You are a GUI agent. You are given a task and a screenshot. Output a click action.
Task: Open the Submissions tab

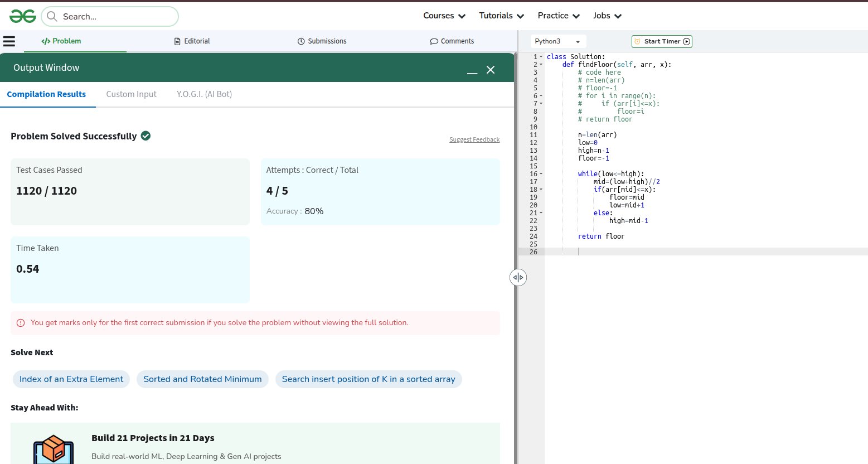point(322,41)
